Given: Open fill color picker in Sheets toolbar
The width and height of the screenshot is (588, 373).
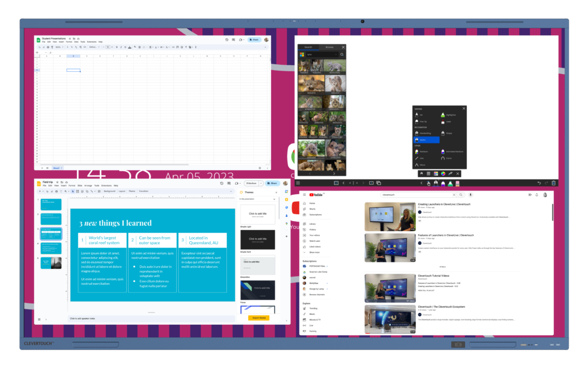Looking at the screenshot, I should [x=135, y=47].
